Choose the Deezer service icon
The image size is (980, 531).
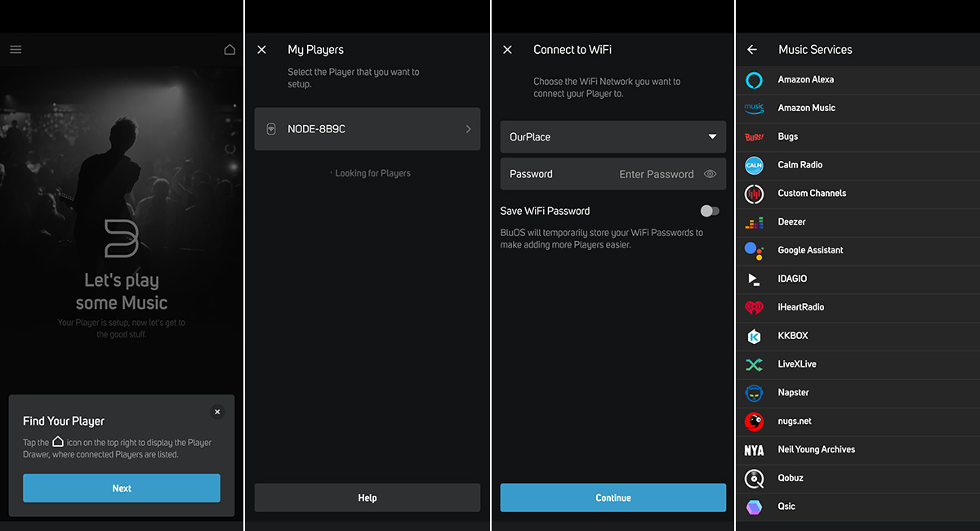click(754, 222)
